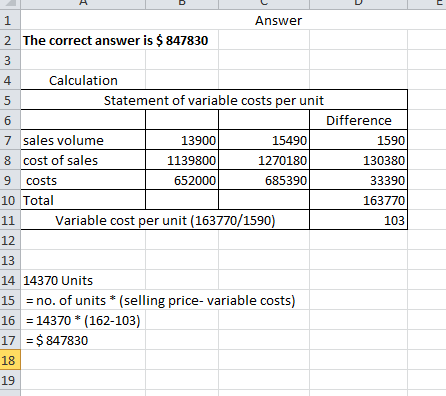
Task: Click the formula text '= no. of units * (selling price- variable costs)'
Action: [161, 301]
